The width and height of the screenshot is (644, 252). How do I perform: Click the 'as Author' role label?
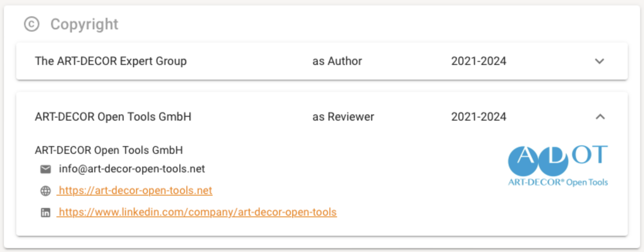pyautogui.click(x=337, y=61)
